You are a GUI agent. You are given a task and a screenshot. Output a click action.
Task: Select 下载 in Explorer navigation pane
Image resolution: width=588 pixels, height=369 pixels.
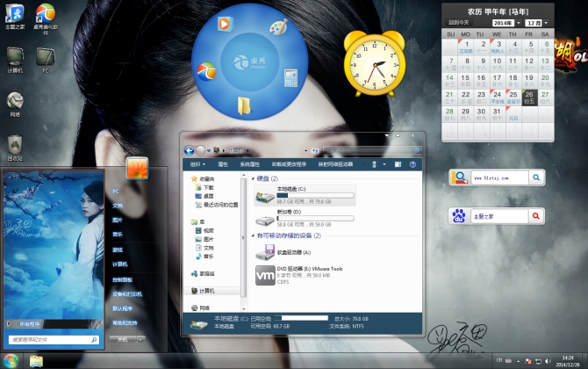click(x=209, y=188)
